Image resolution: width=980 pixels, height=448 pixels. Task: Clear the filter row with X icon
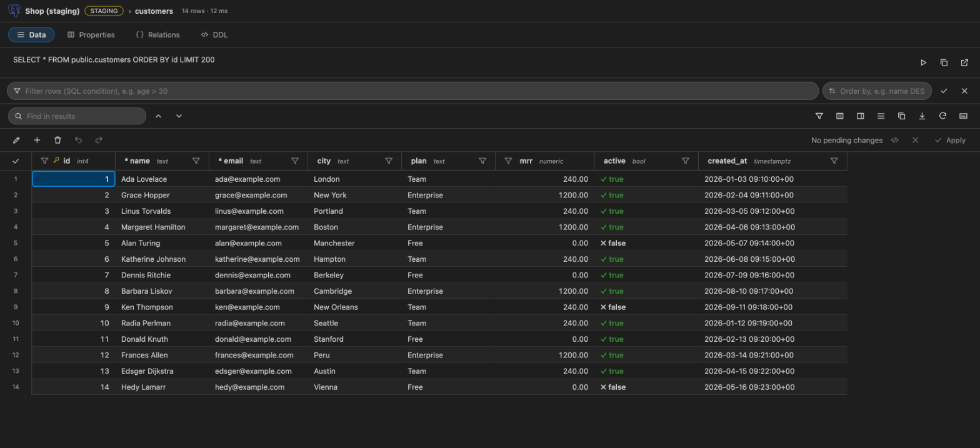point(964,91)
